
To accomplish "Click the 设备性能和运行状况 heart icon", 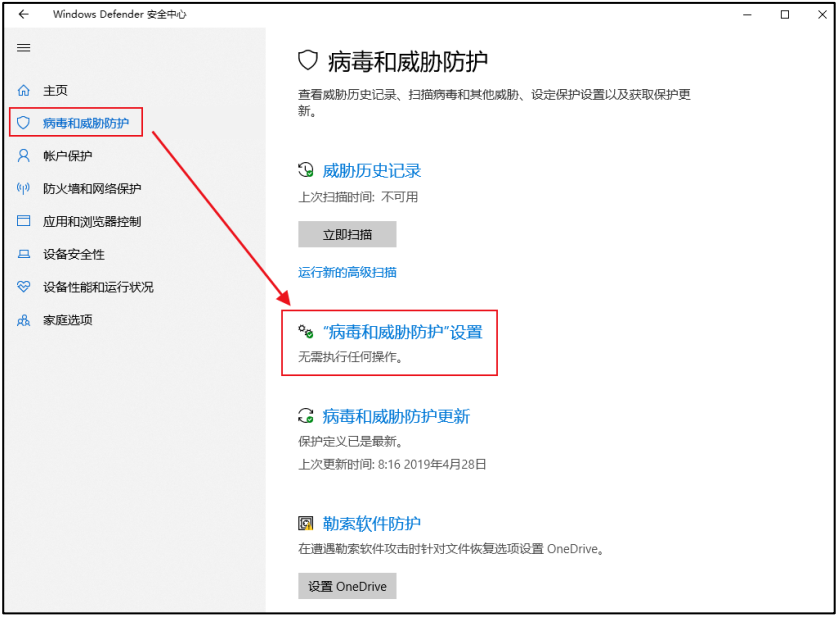I will click(x=24, y=287).
